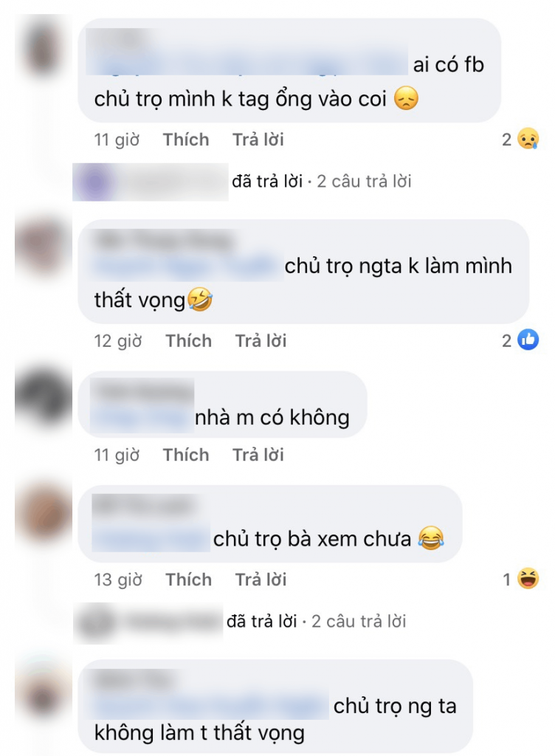Click small gray avatar beside second 'đã trả lời'

click(97, 622)
